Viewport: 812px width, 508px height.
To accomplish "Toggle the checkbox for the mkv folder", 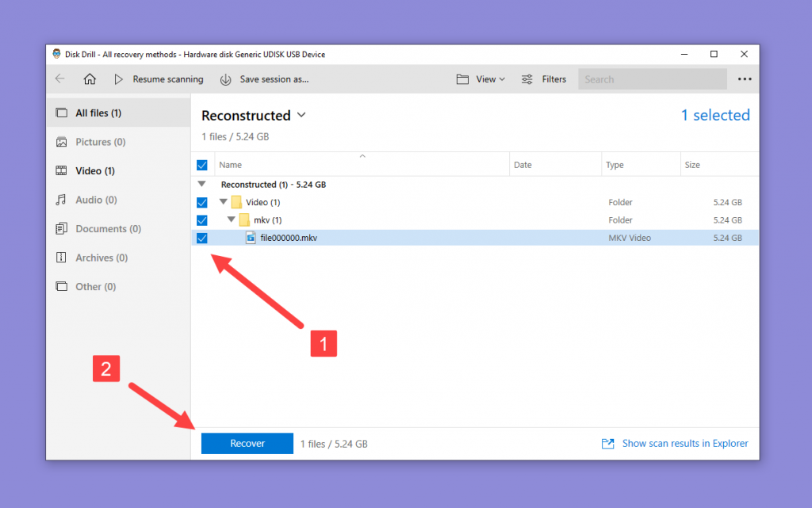I will (202, 220).
